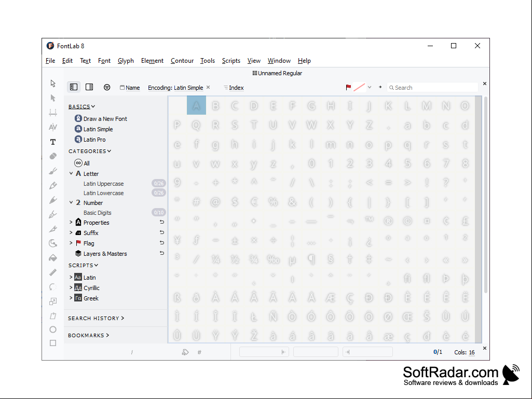This screenshot has width=532, height=399.
Task: Select Basic Digits category
Action: coord(98,213)
